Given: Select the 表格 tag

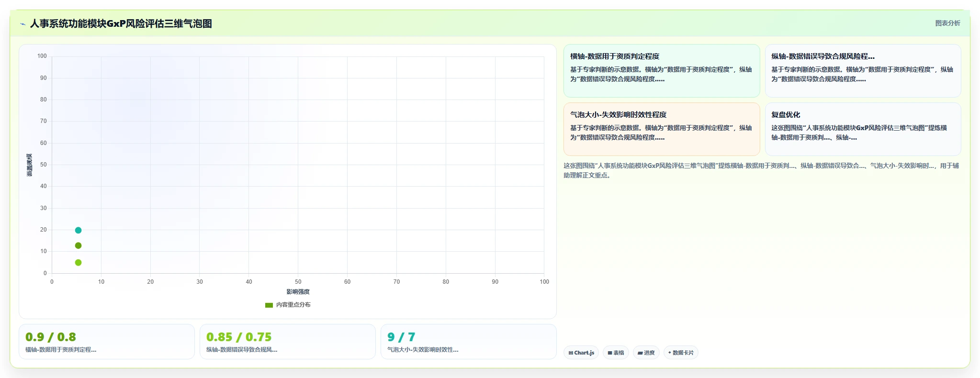Looking at the screenshot, I should [x=616, y=353].
